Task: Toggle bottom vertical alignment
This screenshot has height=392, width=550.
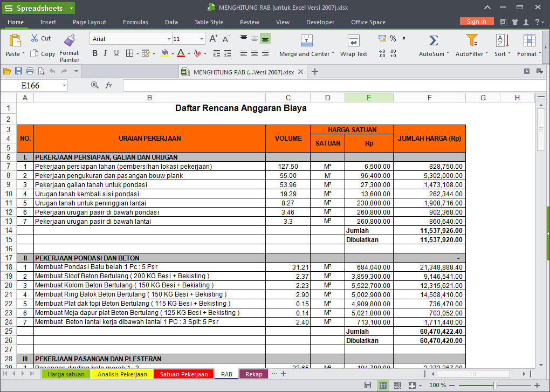Action: pyautogui.click(x=265, y=39)
